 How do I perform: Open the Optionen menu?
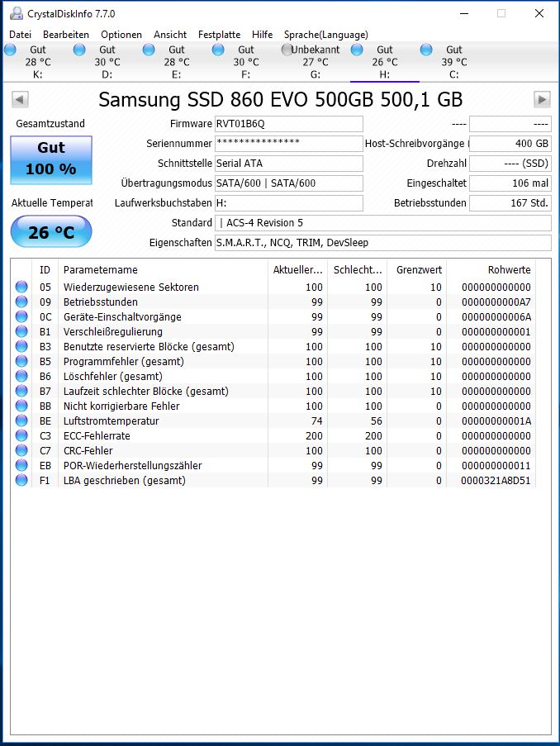[x=121, y=35]
